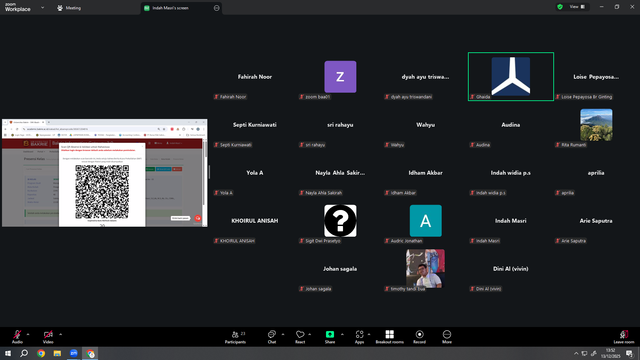Select the Dini Al (vivin) participant tile

(x=511, y=269)
